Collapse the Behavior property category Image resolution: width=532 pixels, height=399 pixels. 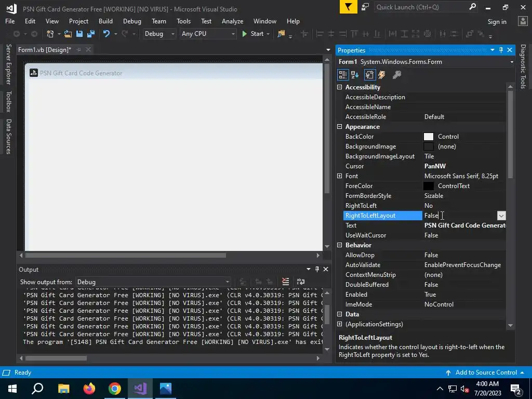pos(339,245)
